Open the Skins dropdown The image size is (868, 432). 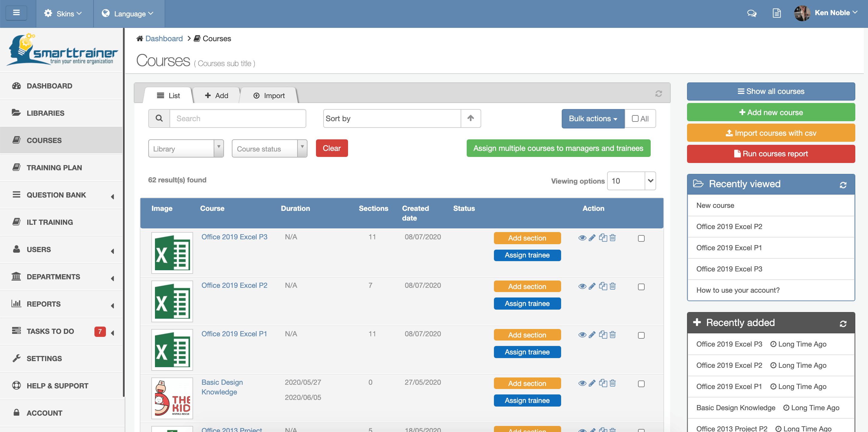coord(64,14)
